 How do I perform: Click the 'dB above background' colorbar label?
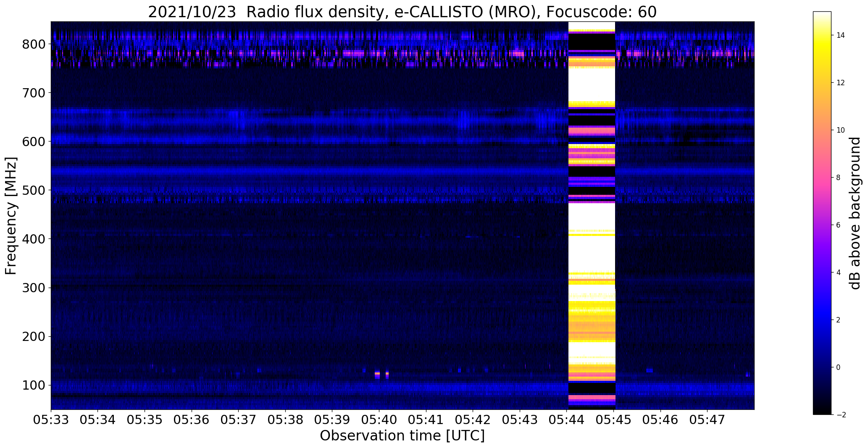coord(855,213)
